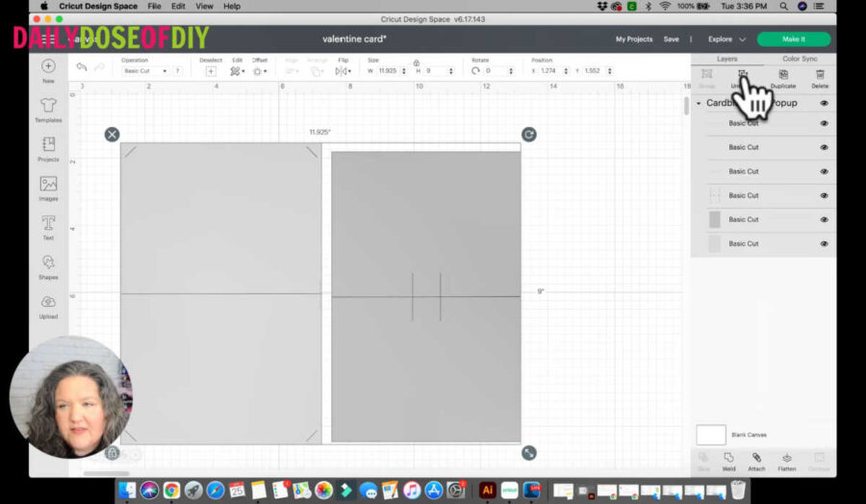Click the Slice tool
This screenshot has height=504, width=866.
pyautogui.click(x=703, y=462)
